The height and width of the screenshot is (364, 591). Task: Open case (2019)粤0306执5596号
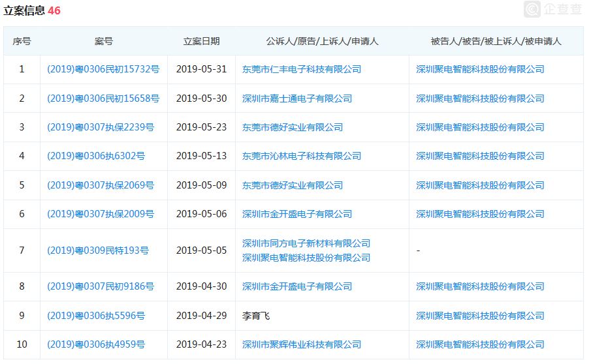coord(96,316)
